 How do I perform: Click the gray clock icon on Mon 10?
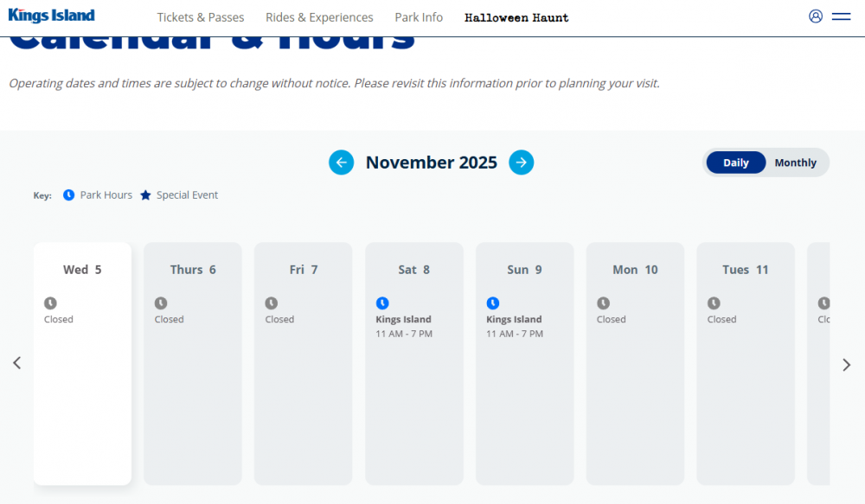pyautogui.click(x=604, y=303)
